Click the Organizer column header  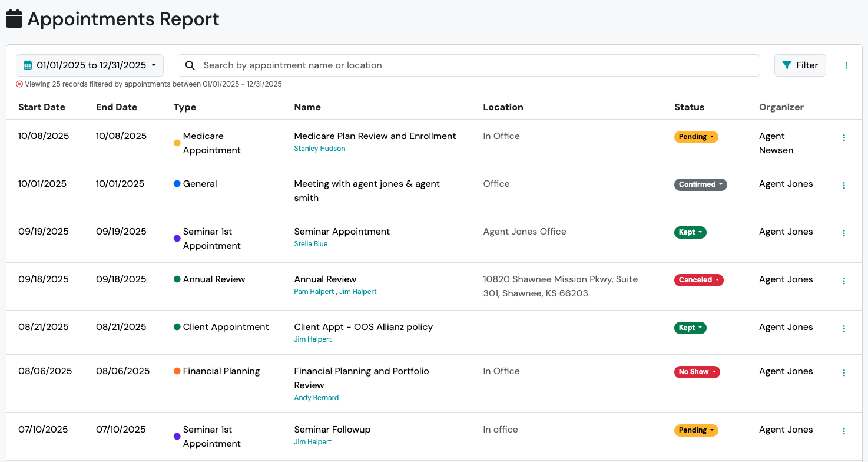click(781, 107)
